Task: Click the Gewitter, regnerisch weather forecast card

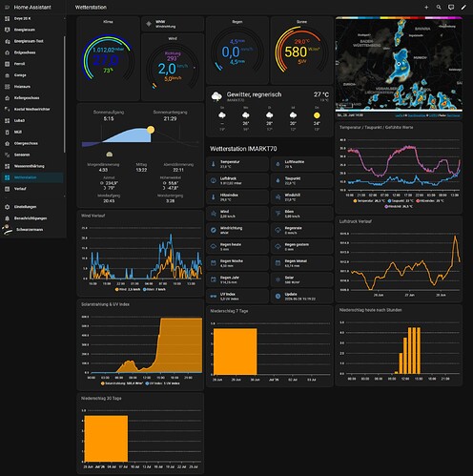Action: [270, 112]
